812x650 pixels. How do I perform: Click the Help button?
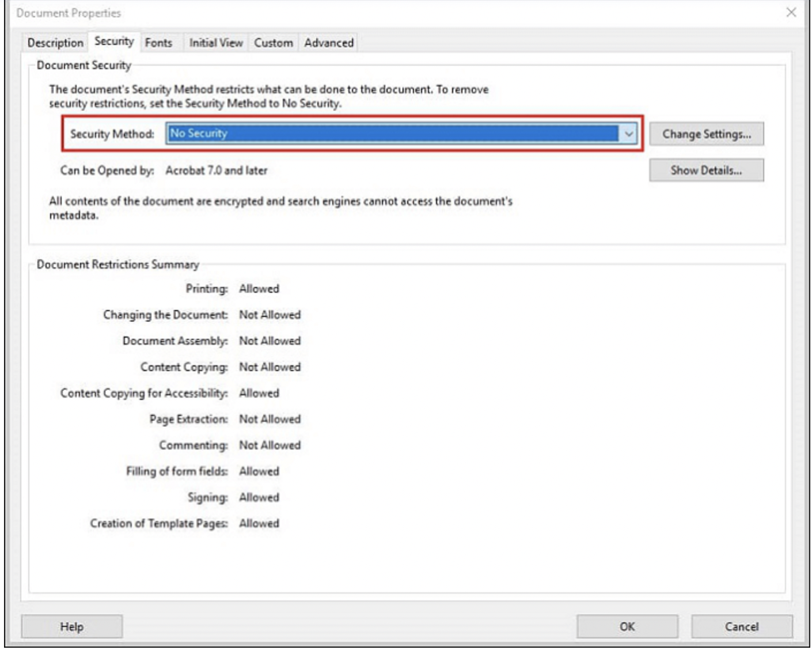pyautogui.click(x=72, y=626)
